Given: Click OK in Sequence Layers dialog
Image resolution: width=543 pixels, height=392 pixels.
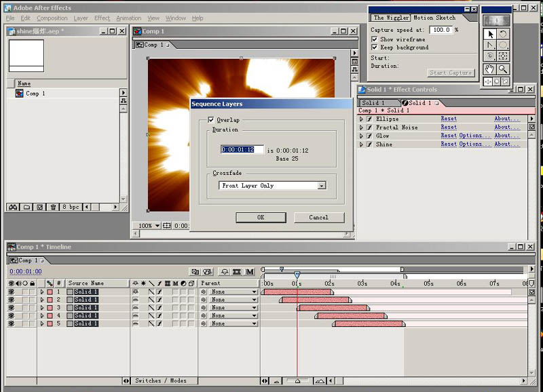Looking at the screenshot, I should tap(261, 217).
